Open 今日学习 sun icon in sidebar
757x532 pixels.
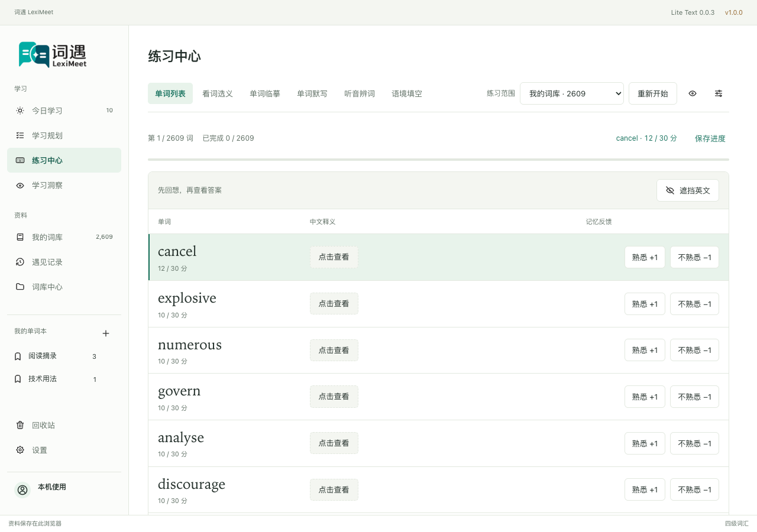click(x=20, y=111)
